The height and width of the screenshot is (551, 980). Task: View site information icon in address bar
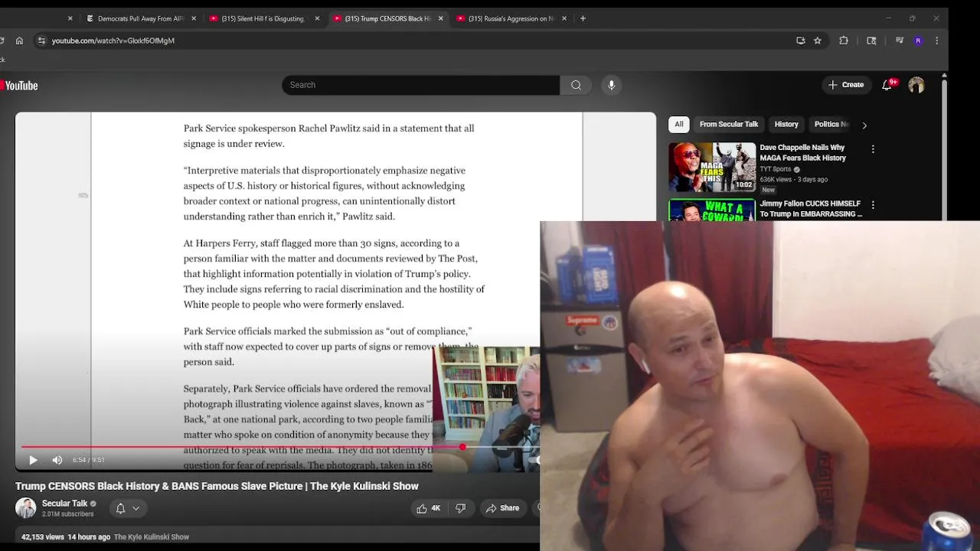(x=41, y=41)
